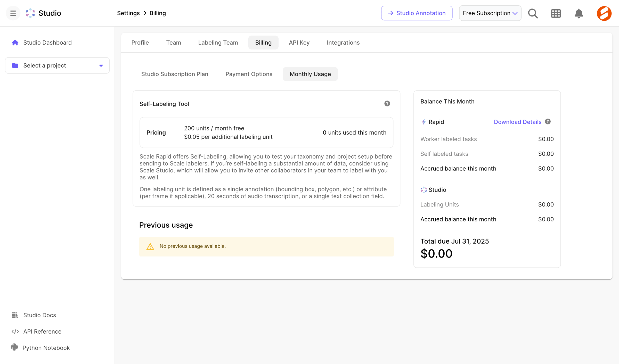Click the Worker labeled tasks label
Viewport: 619px width, 364px height.
coord(449,139)
